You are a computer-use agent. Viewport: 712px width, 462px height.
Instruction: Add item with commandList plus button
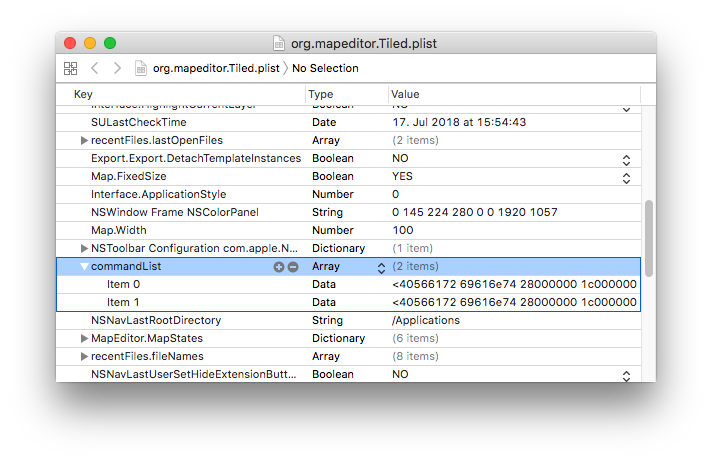click(278, 267)
